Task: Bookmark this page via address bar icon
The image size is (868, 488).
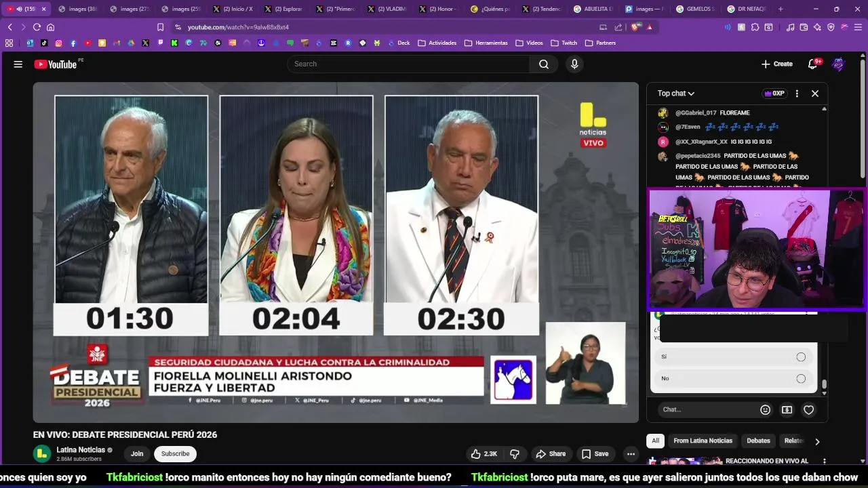Action: click(x=160, y=27)
